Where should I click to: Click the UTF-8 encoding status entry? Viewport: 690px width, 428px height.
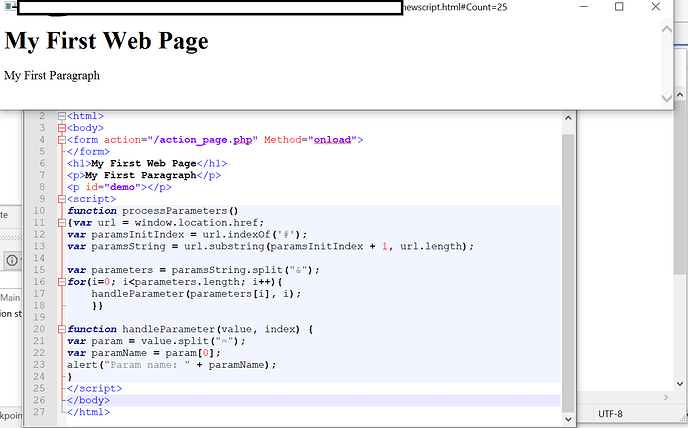pos(610,414)
